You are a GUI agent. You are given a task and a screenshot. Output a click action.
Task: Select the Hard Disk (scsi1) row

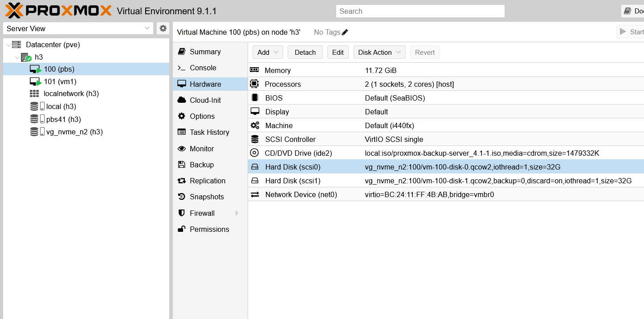[446, 181]
